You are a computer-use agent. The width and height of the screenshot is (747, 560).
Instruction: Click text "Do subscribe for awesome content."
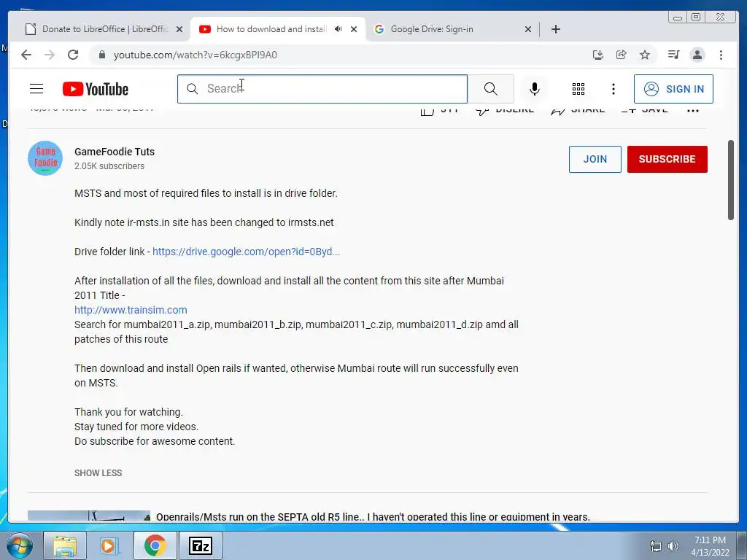tap(155, 441)
